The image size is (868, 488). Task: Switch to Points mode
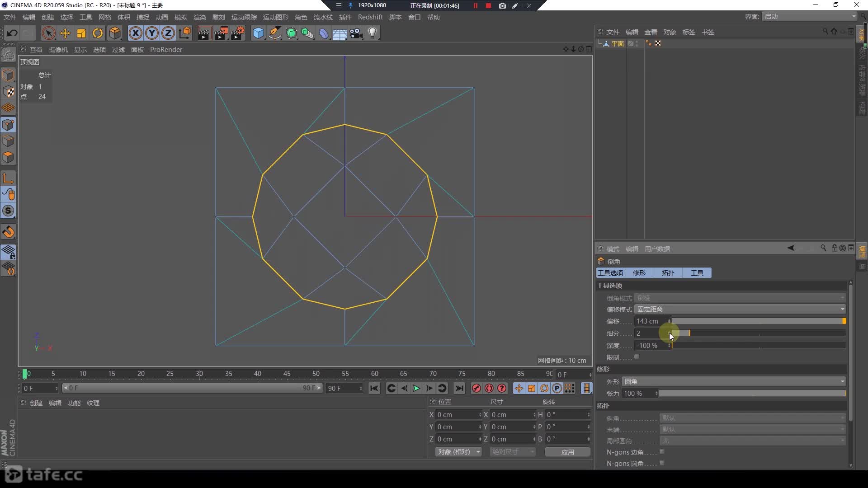click(x=8, y=125)
